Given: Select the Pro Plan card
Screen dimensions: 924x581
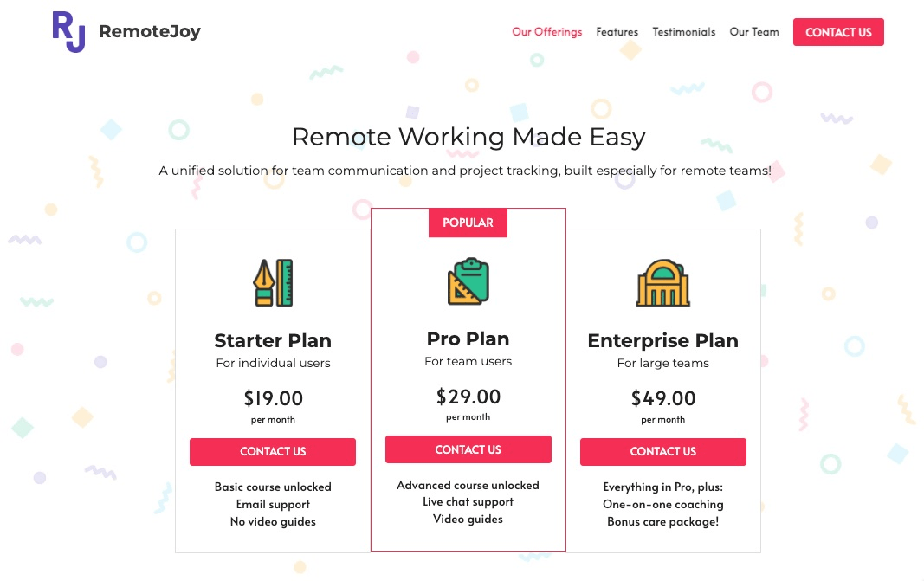Looking at the screenshot, I should point(468,381).
